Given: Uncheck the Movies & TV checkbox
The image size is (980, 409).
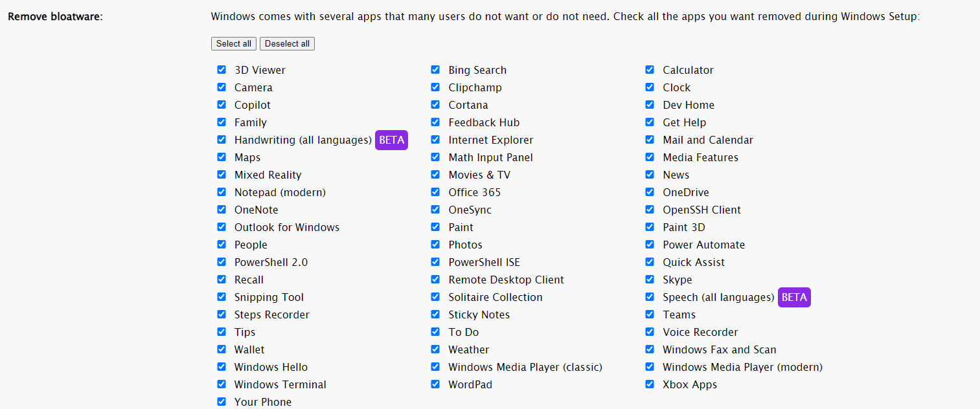Looking at the screenshot, I should pos(435,175).
